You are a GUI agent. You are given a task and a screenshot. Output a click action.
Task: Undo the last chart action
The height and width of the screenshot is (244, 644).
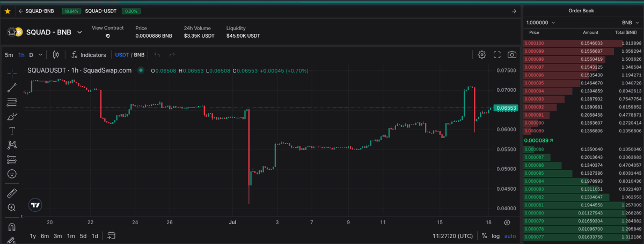(x=157, y=55)
